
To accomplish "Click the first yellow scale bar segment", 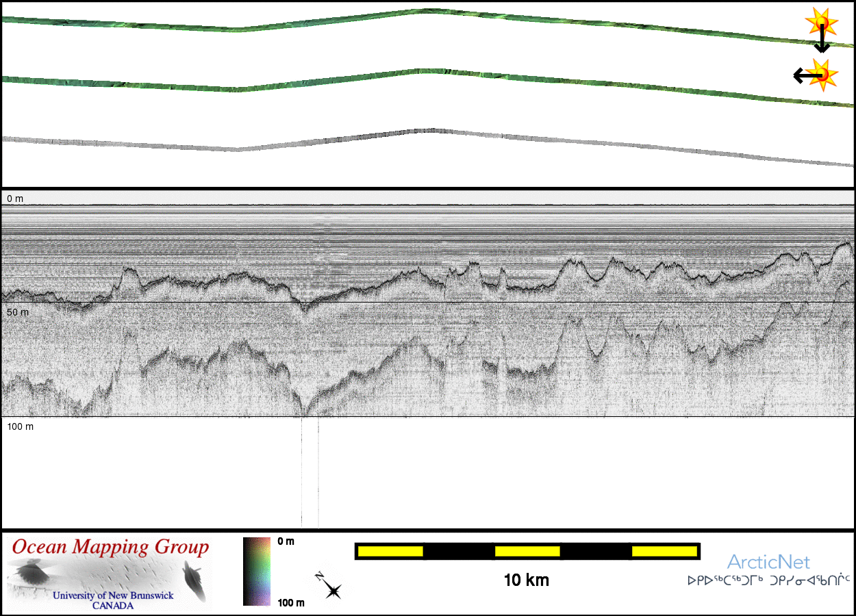I will (x=390, y=551).
